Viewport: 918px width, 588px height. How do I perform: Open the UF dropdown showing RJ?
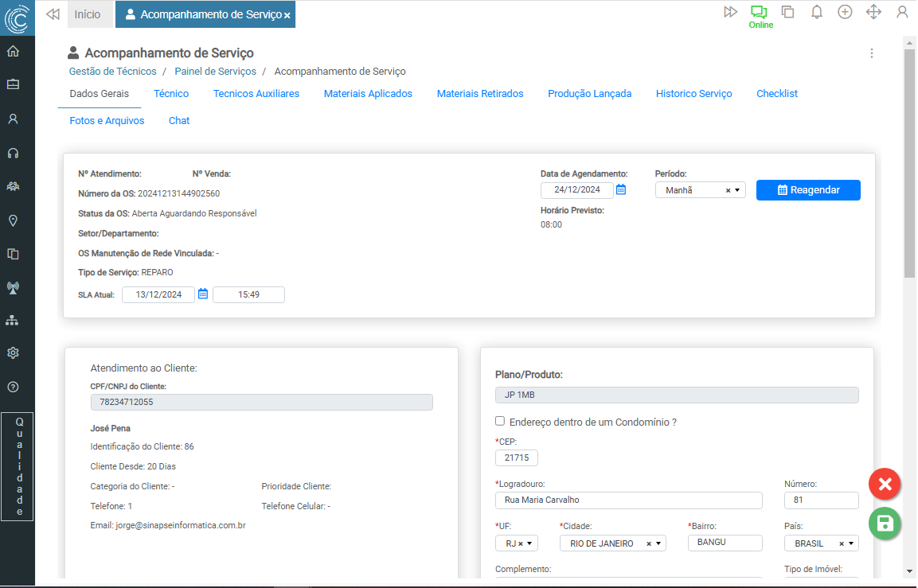(x=530, y=543)
